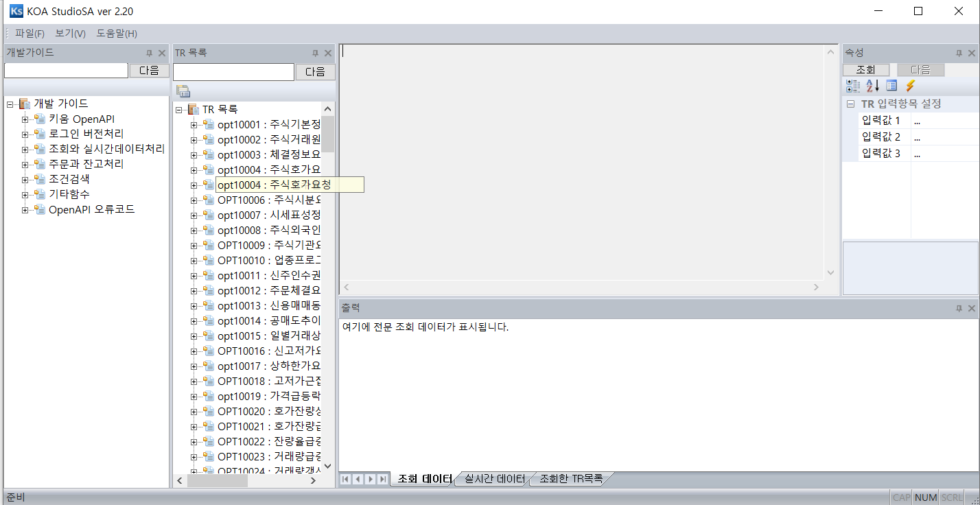The height and width of the screenshot is (505, 980).
Task: Expand the 로그인 버전처리 node
Action: coord(25,134)
